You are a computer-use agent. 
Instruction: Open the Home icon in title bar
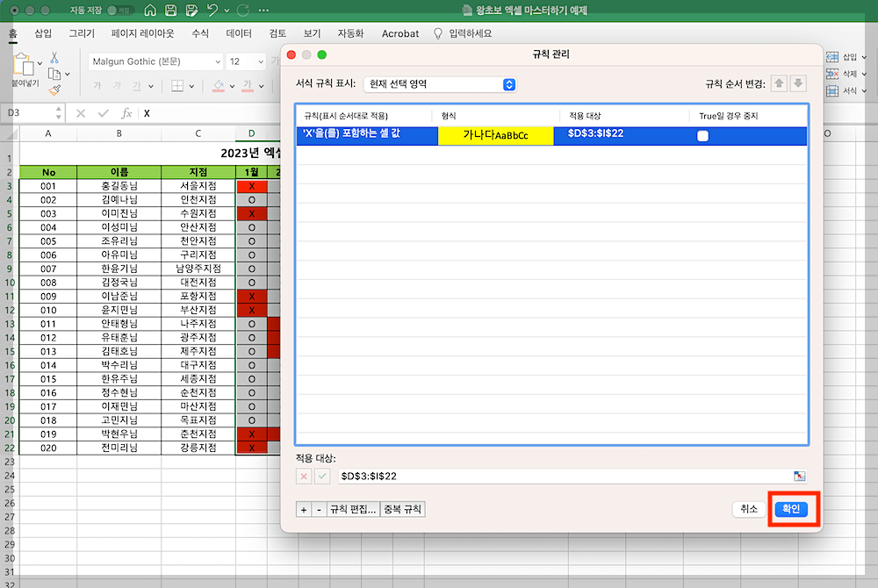[150, 10]
